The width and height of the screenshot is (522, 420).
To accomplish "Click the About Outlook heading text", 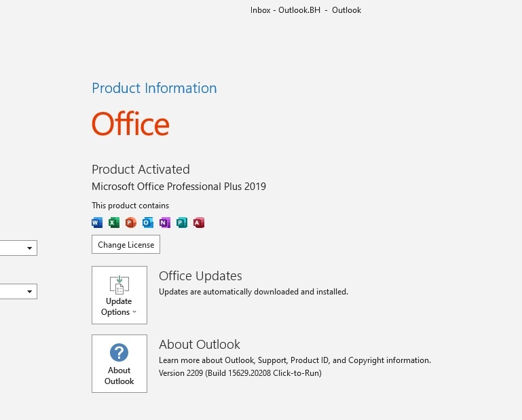I will (200, 345).
